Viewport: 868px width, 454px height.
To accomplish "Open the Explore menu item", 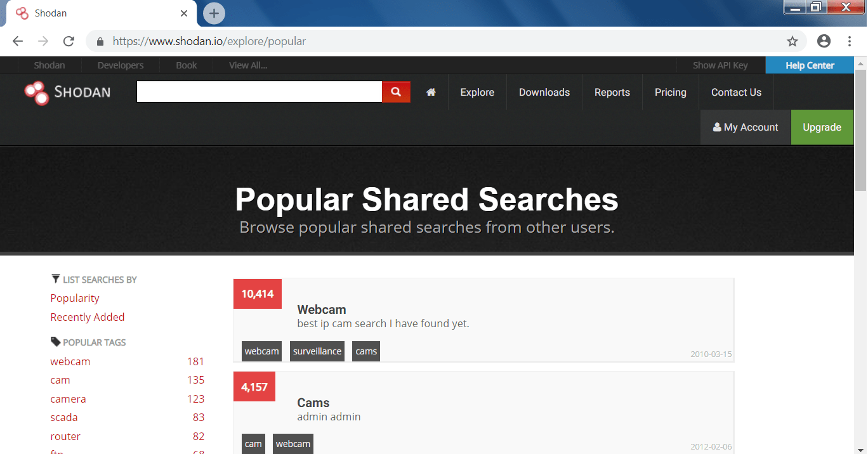I will 477,92.
